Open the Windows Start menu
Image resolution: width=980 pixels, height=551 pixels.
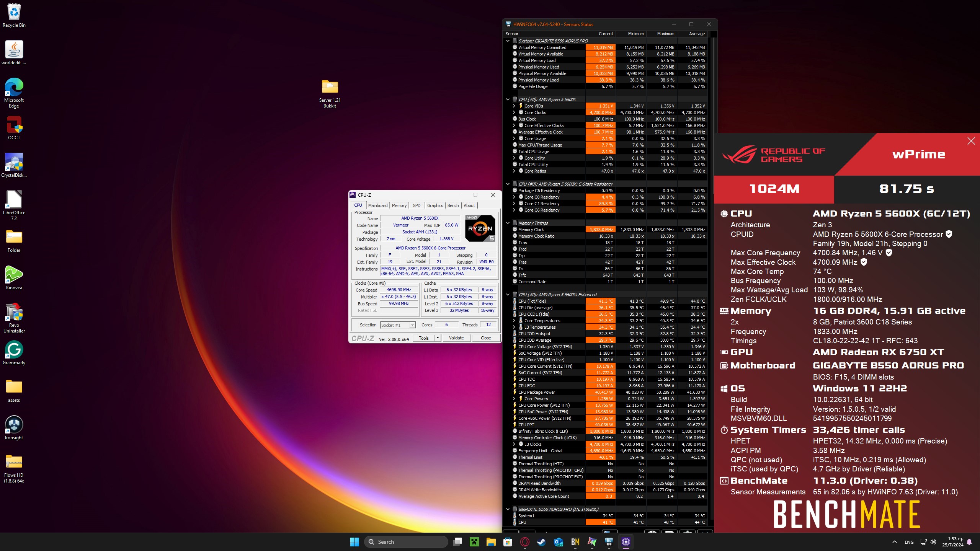(x=354, y=542)
